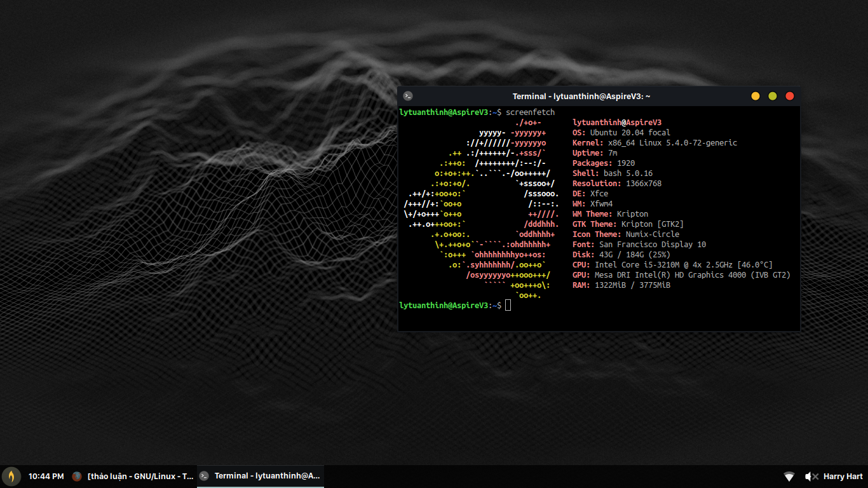Click the 'DE: Xfce' line
The height and width of the screenshot is (488, 868).
[x=590, y=194]
